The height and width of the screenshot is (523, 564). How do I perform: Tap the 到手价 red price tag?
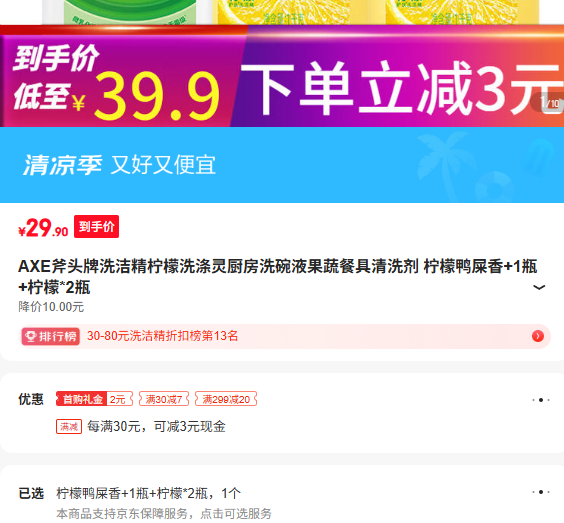click(96, 227)
